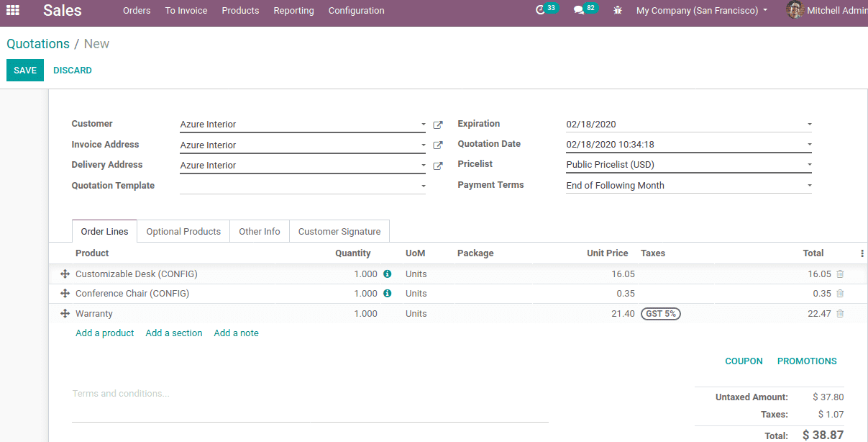Switch to the Customer Signature tab

pyautogui.click(x=339, y=231)
